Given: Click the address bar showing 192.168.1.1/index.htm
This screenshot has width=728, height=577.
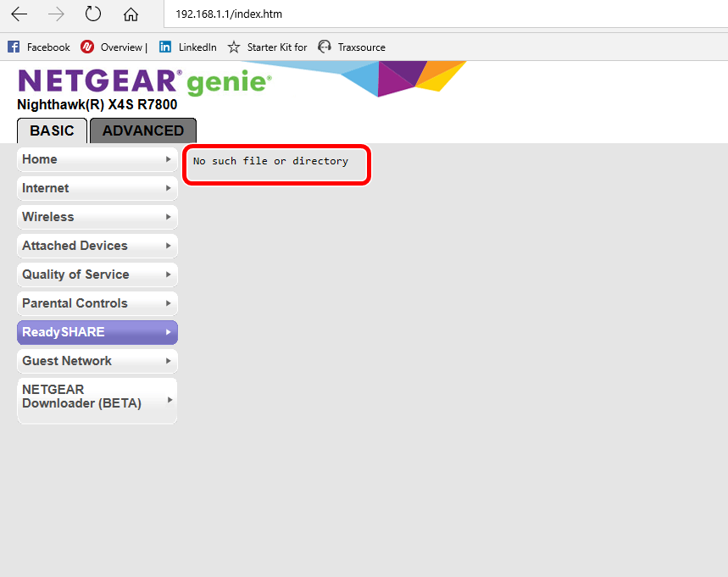Looking at the screenshot, I should (x=446, y=14).
